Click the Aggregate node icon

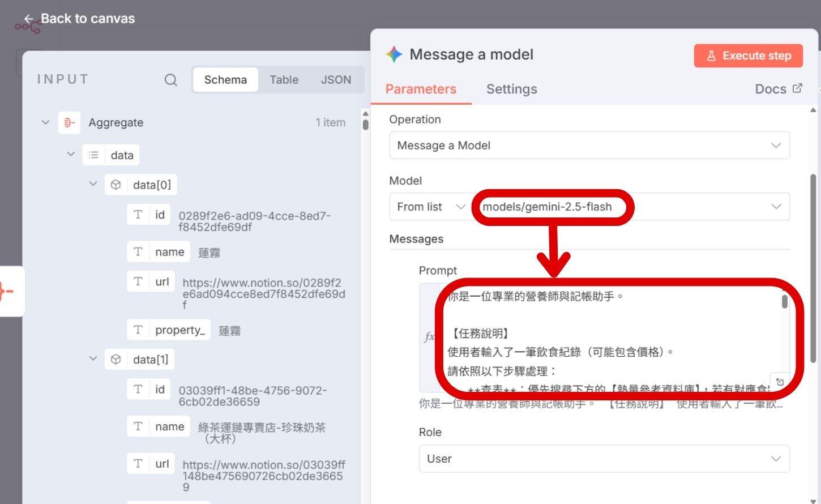pos(69,122)
